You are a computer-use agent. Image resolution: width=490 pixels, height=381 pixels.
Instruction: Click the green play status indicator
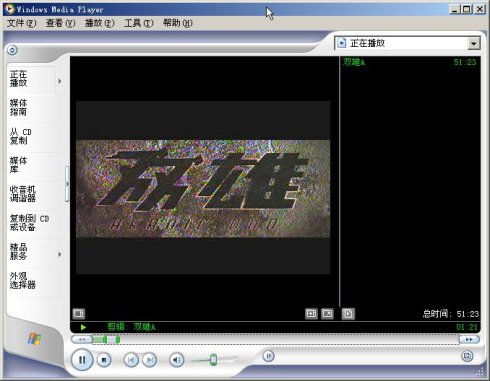[x=83, y=327]
